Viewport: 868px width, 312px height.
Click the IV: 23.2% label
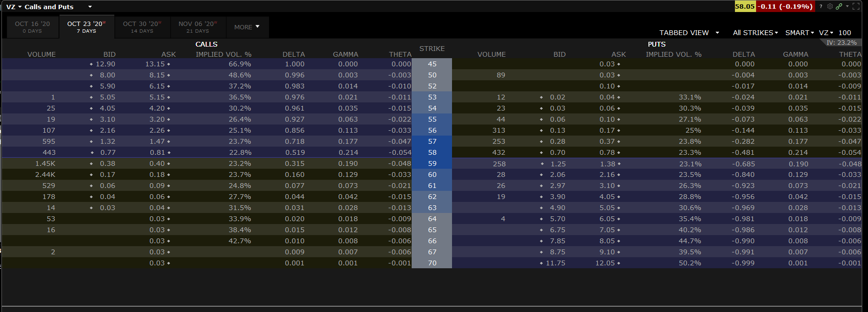pos(841,43)
